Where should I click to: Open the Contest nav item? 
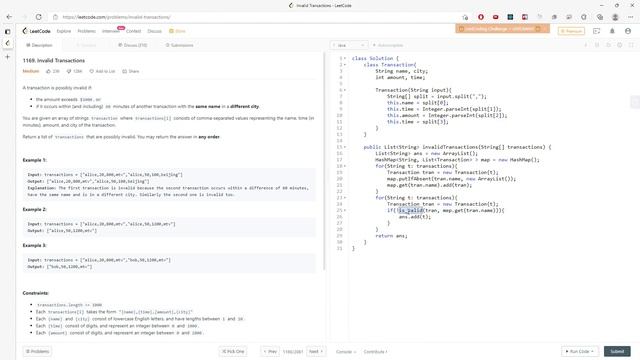pyautogui.click(x=133, y=31)
